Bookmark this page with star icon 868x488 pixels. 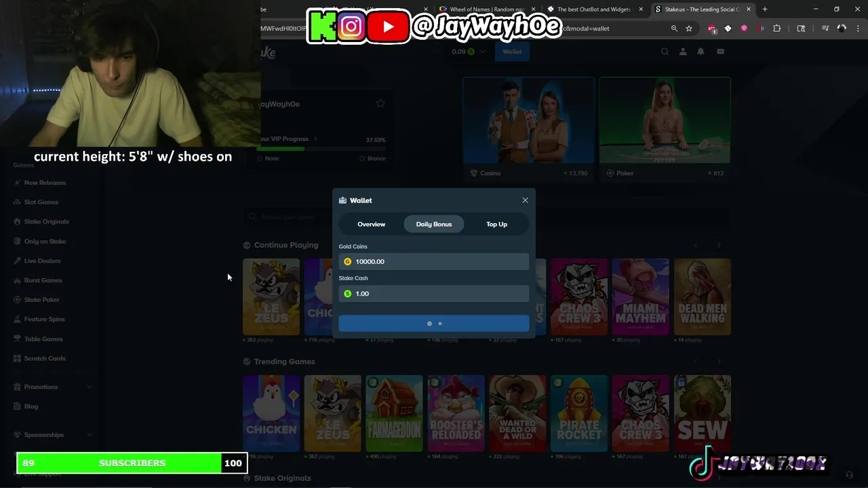click(689, 28)
